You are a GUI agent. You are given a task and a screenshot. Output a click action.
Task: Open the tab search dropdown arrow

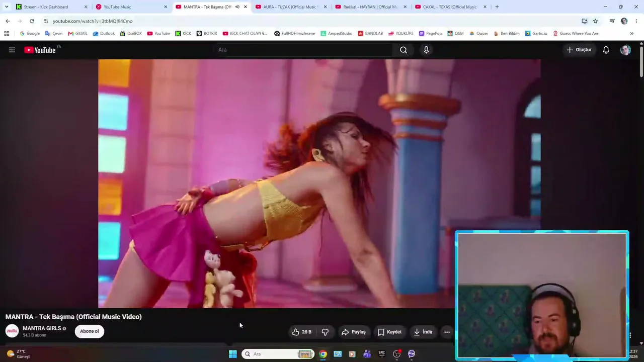tap(7, 7)
